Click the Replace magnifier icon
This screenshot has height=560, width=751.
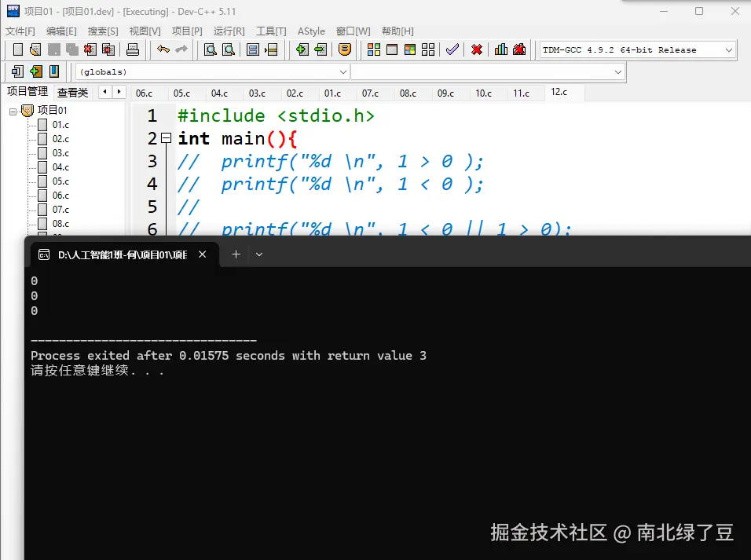(x=229, y=49)
